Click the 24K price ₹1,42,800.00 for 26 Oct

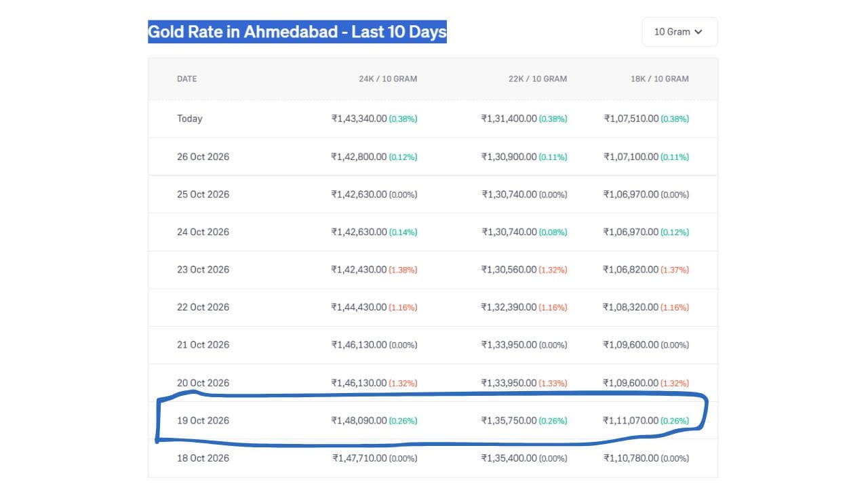point(359,157)
